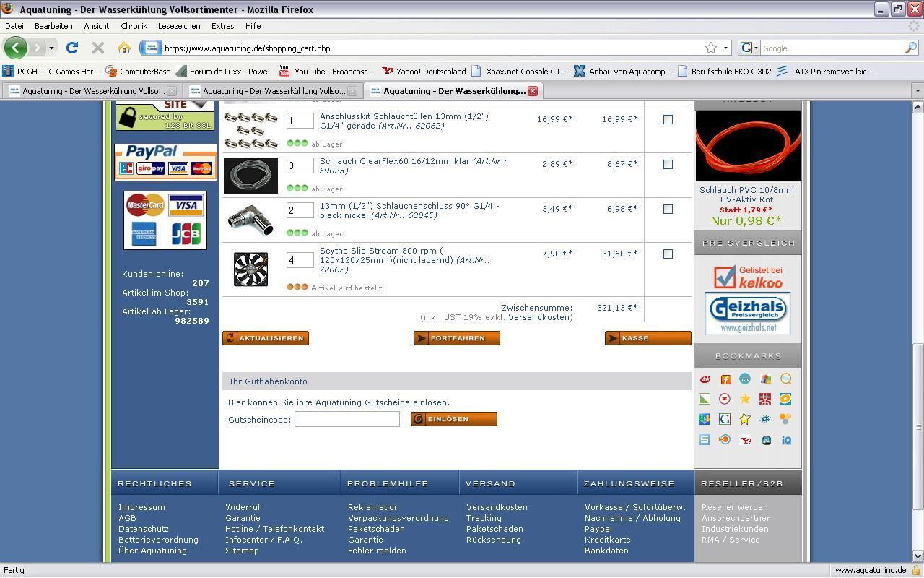Click the scroll-down arrow of the page scrollbar
Viewport: 924px width, 578px height.
918,556
